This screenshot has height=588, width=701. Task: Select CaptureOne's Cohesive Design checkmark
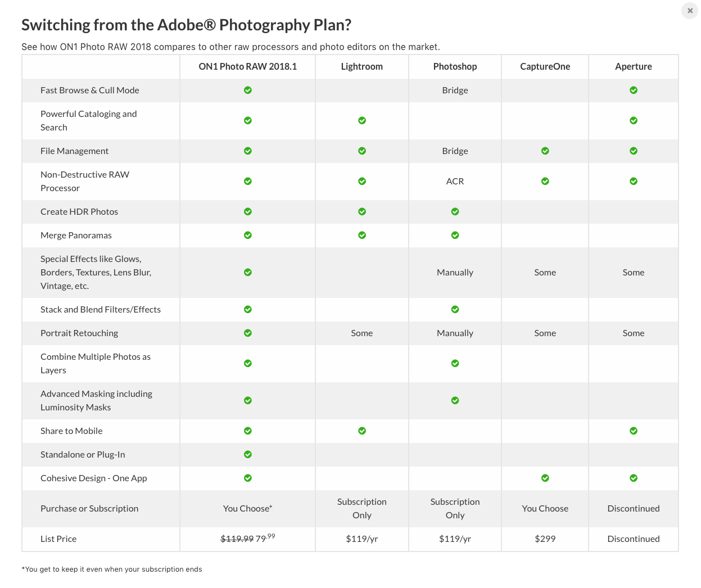point(545,478)
